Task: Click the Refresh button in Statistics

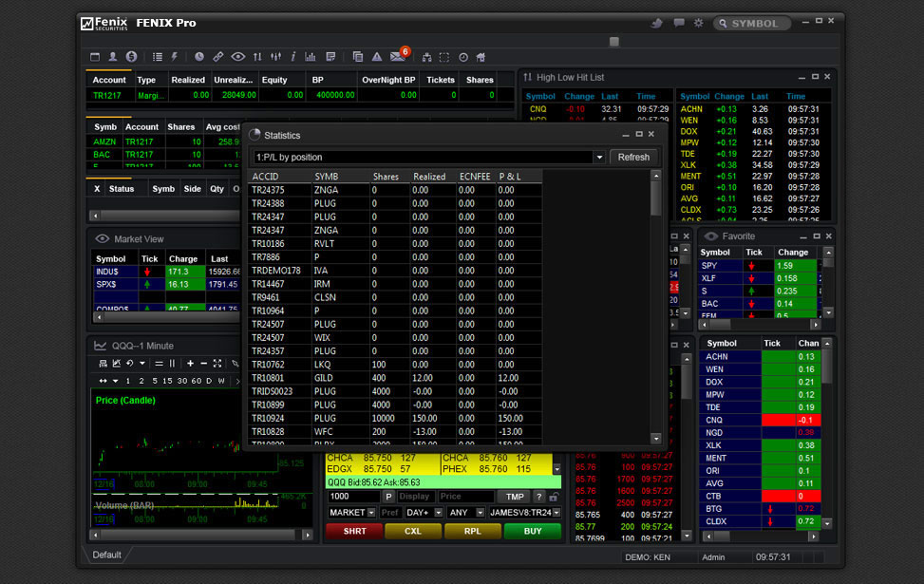Action: coord(633,158)
